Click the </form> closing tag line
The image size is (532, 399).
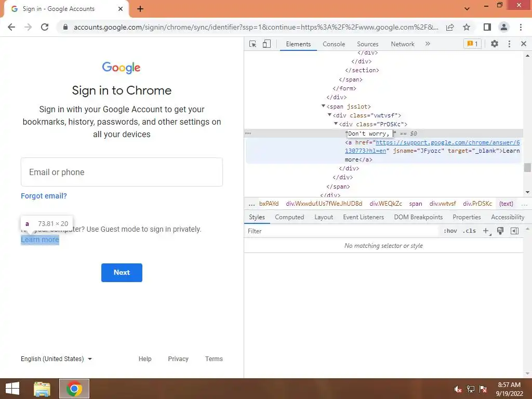pyautogui.click(x=344, y=88)
